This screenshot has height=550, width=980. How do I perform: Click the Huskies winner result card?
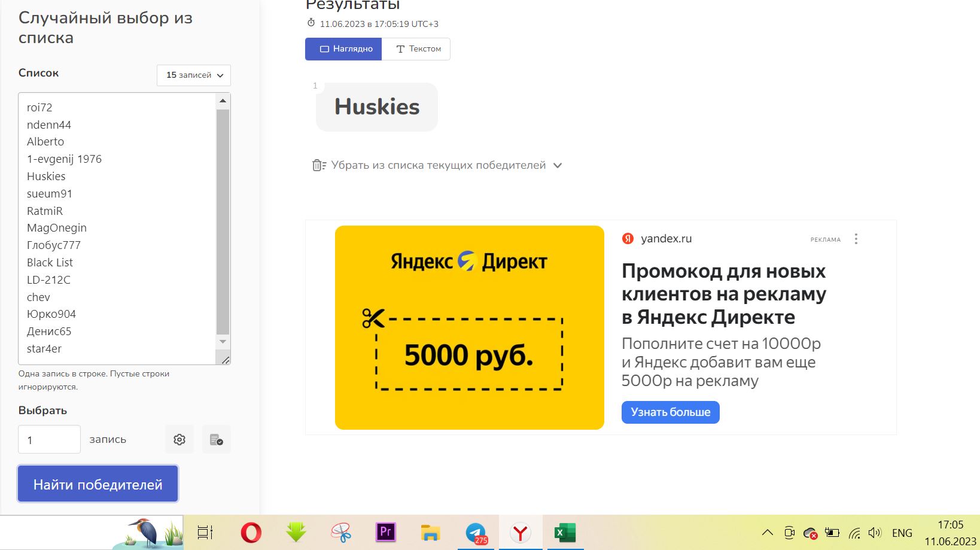coord(377,107)
